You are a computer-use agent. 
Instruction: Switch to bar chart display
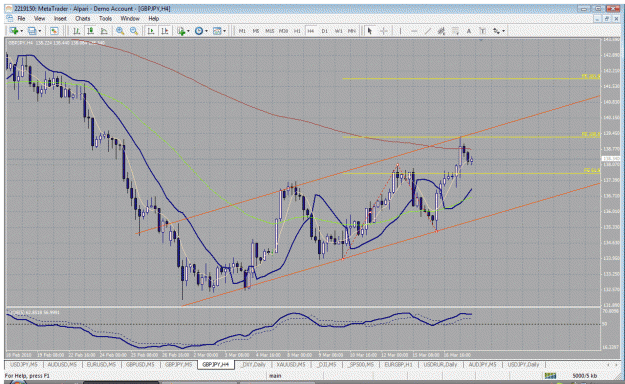pos(77,31)
